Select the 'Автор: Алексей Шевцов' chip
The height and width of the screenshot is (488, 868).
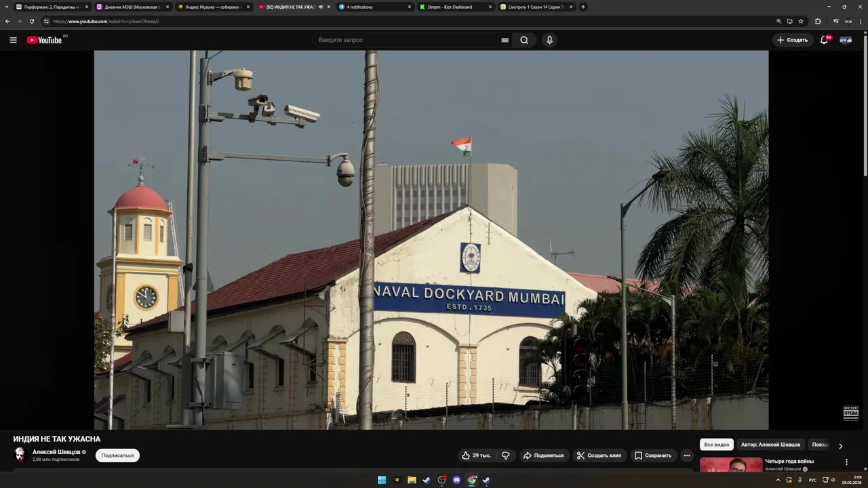pos(770,445)
